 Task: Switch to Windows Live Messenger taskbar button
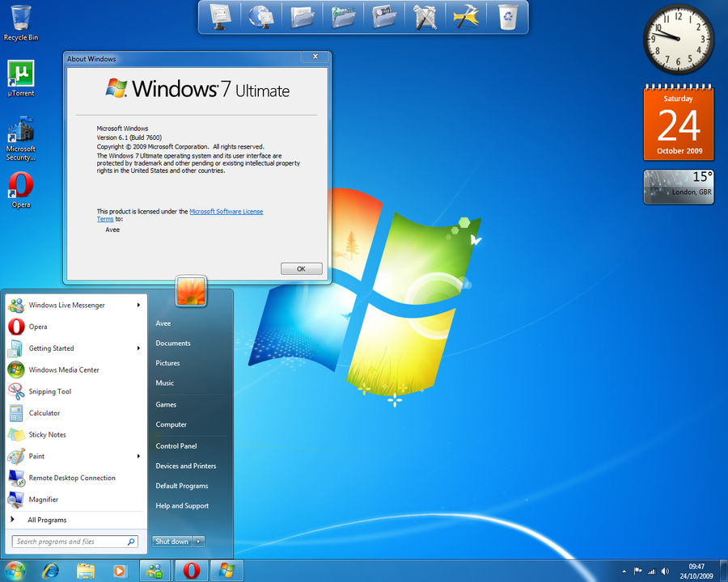[155, 571]
